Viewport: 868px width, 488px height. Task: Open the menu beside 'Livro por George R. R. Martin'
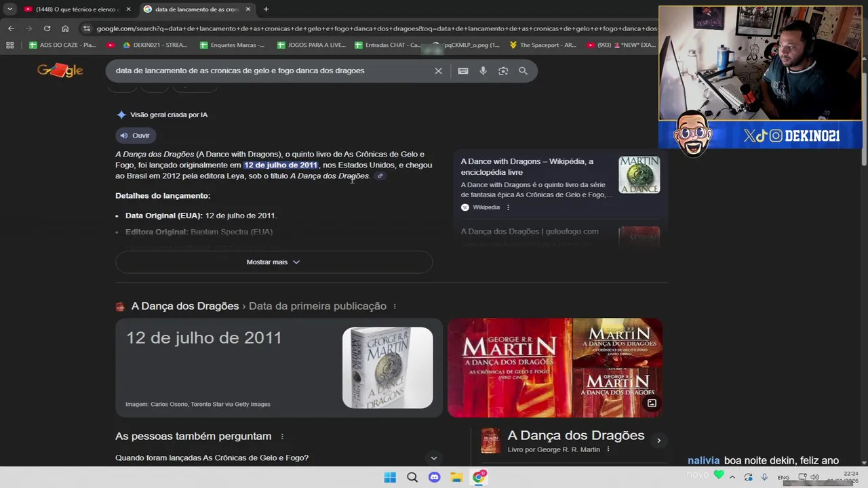pos(608,449)
